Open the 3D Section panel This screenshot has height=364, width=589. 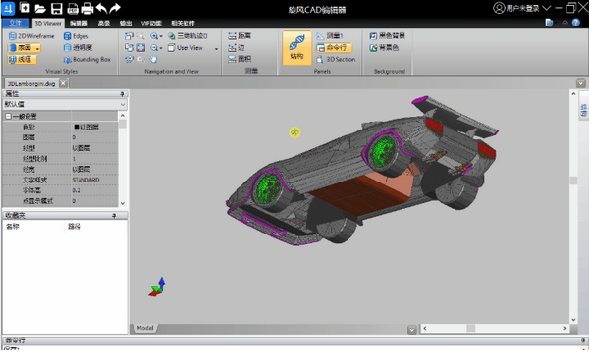pyautogui.click(x=336, y=59)
